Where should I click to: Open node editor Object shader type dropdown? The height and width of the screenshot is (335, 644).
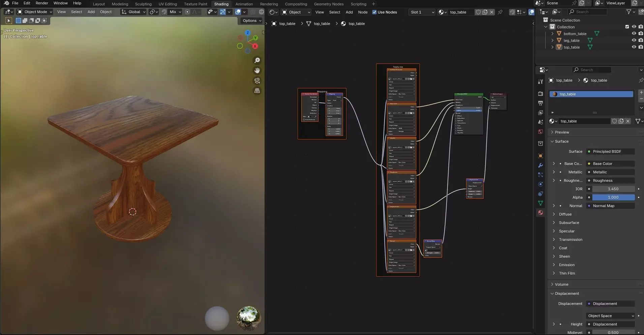click(296, 12)
